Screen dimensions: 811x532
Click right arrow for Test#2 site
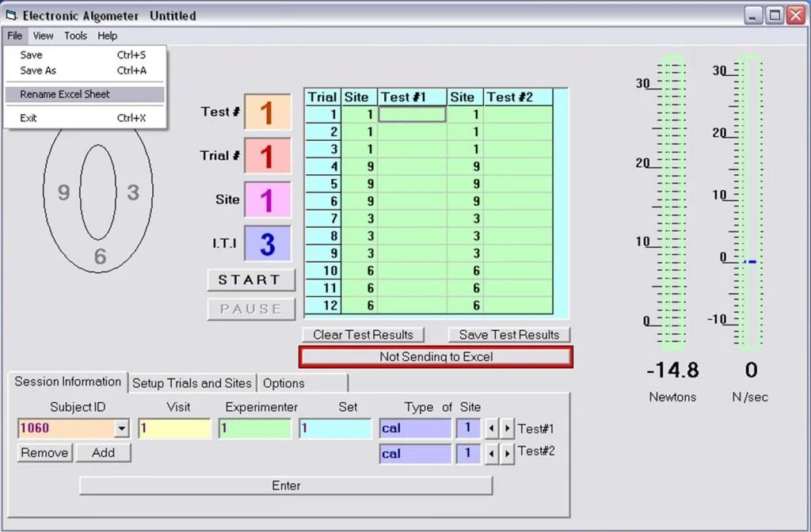pyautogui.click(x=507, y=454)
